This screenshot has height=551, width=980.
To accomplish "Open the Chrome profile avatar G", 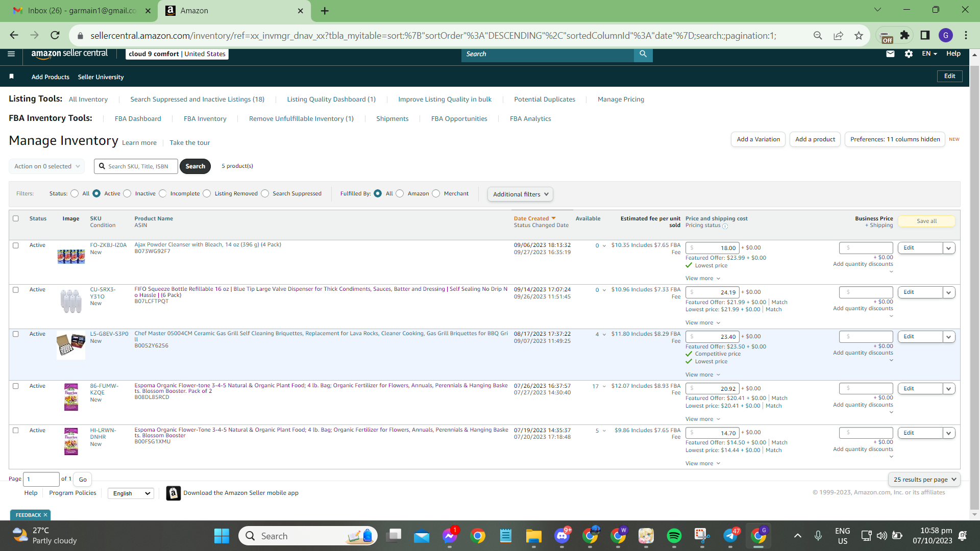I will (x=946, y=35).
